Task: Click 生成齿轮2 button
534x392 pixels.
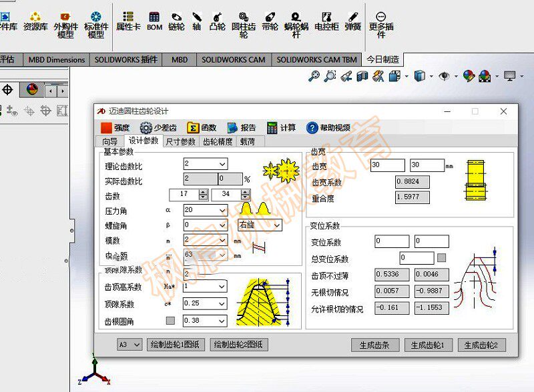Action: [481, 345]
